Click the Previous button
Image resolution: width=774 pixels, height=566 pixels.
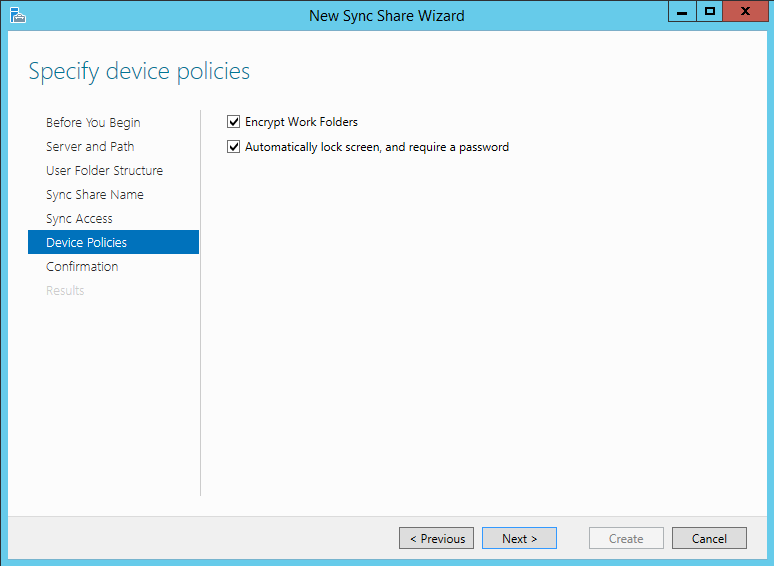tap(436, 538)
